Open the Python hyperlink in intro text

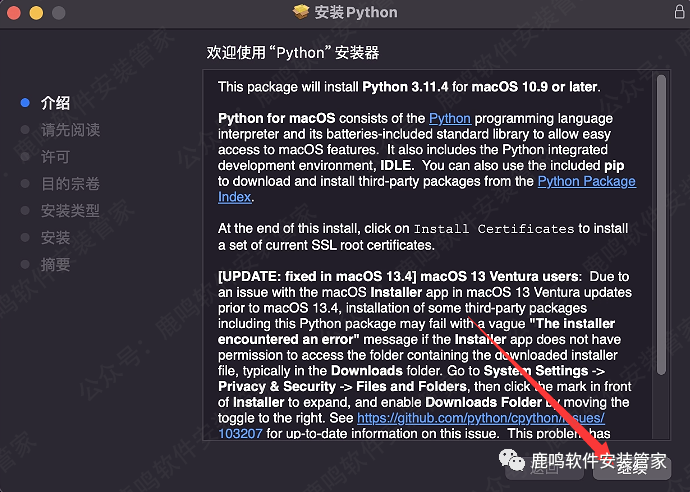tap(450, 118)
